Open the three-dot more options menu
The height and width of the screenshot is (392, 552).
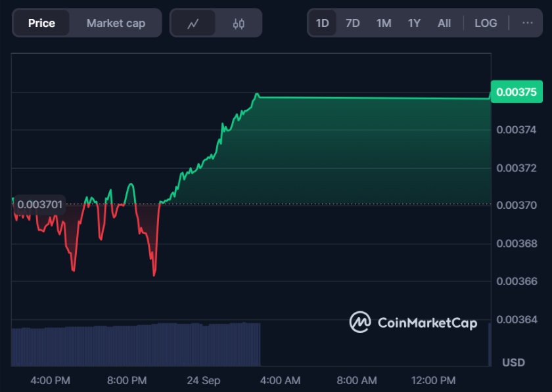pos(527,23)
